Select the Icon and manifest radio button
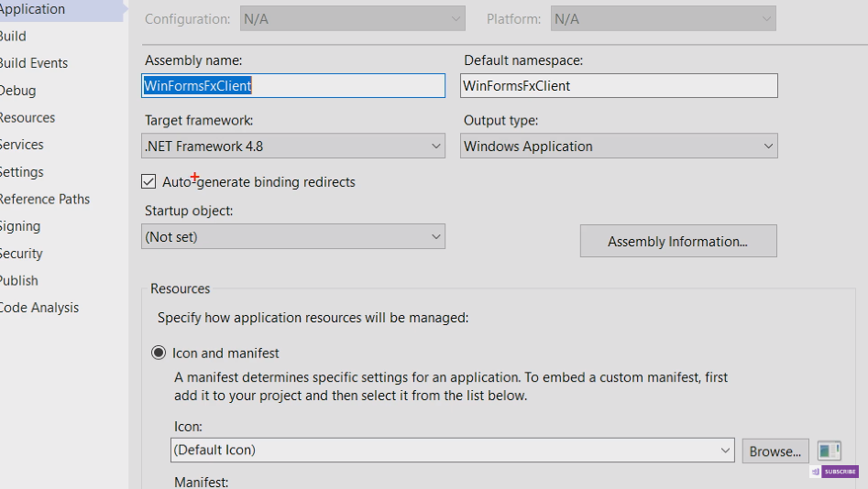The image size is (868, 489). pyautogui.click(x=159, y=353)
